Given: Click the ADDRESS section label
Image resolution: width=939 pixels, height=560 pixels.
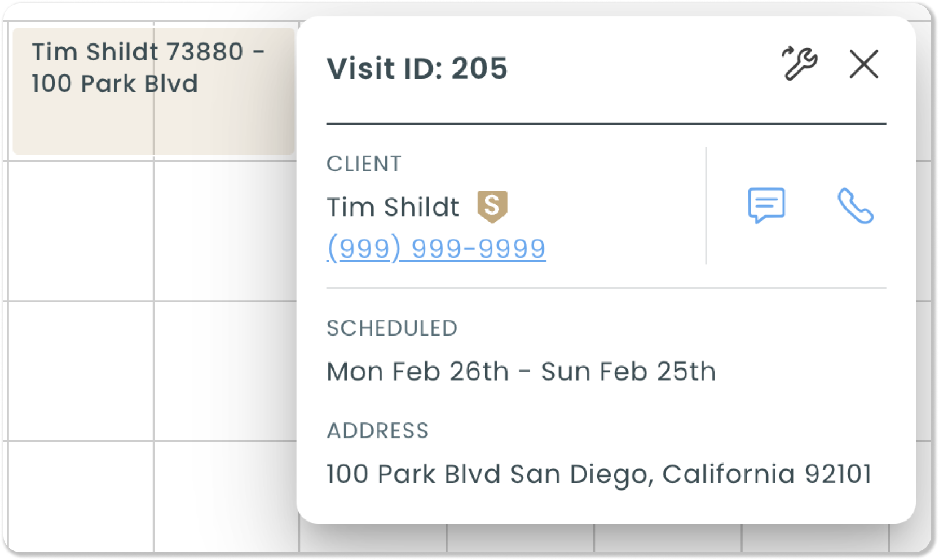Looking at the screenshot, I should (x=378, y=431).
